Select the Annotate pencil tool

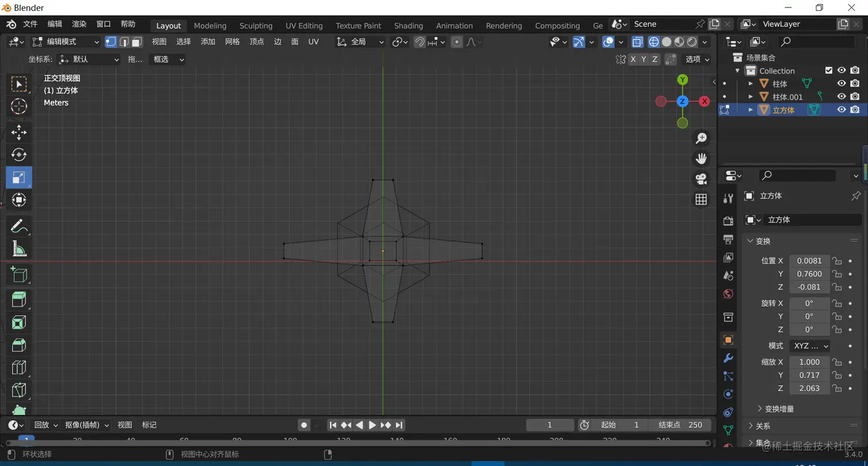(x=19, y=226)
